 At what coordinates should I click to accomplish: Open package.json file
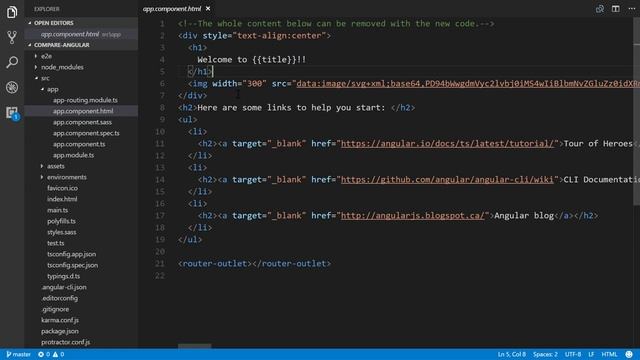point(60,331)
